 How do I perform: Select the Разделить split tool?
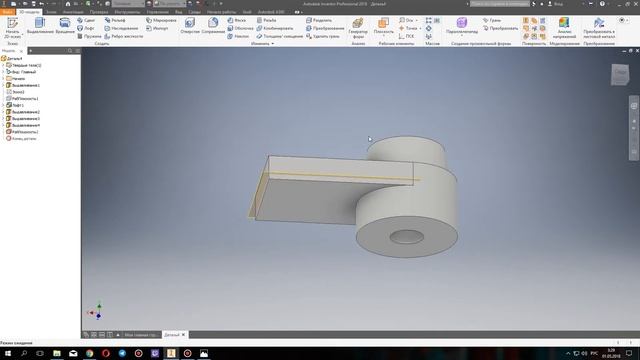point(319,20)
